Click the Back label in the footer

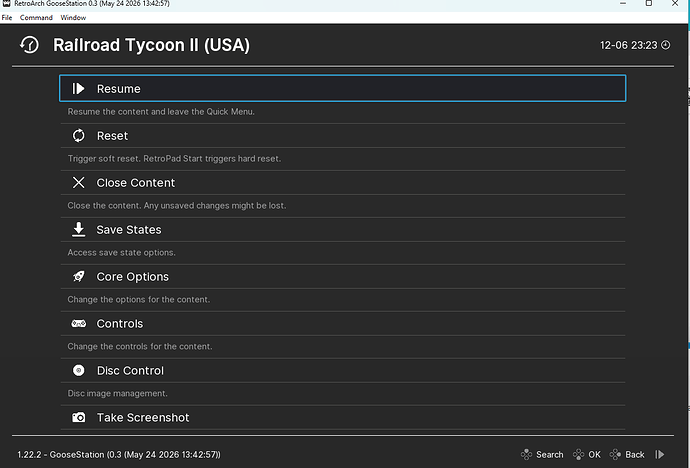click(x=635, y=454)
